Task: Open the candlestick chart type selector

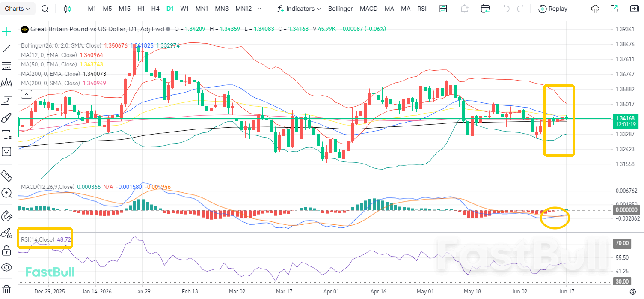Action: (67, 9)
